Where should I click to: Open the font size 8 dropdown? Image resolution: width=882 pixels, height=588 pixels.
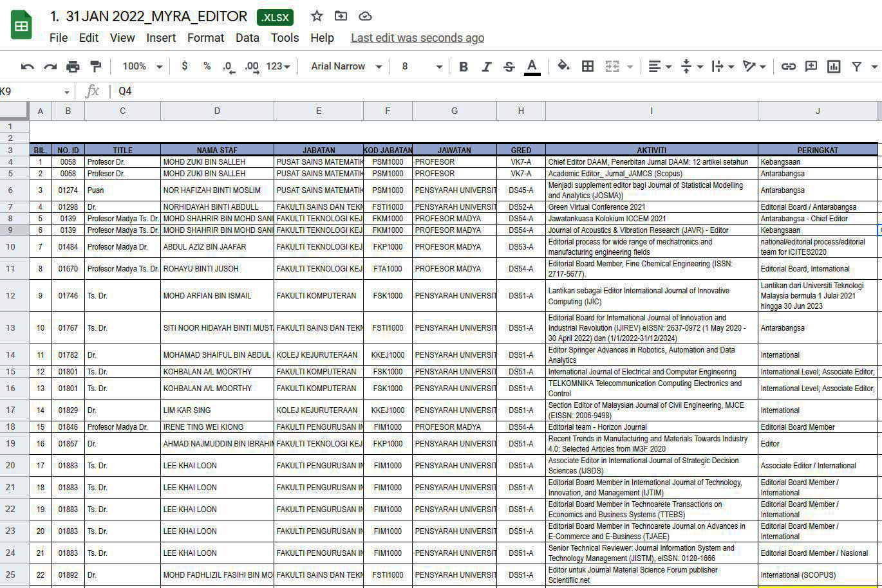coord(422,66)
